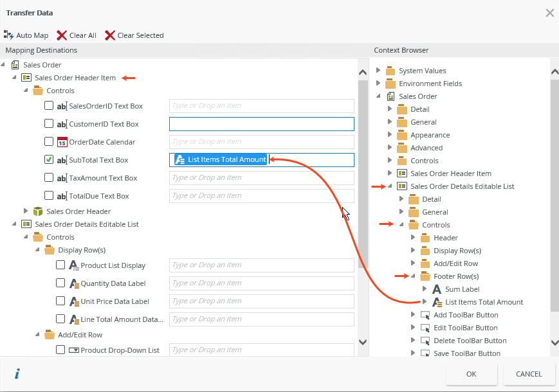Select List Items Total Amount tree item
This screenshot has height=392, width=559.
pyautogui.click(x=484, y=302)
